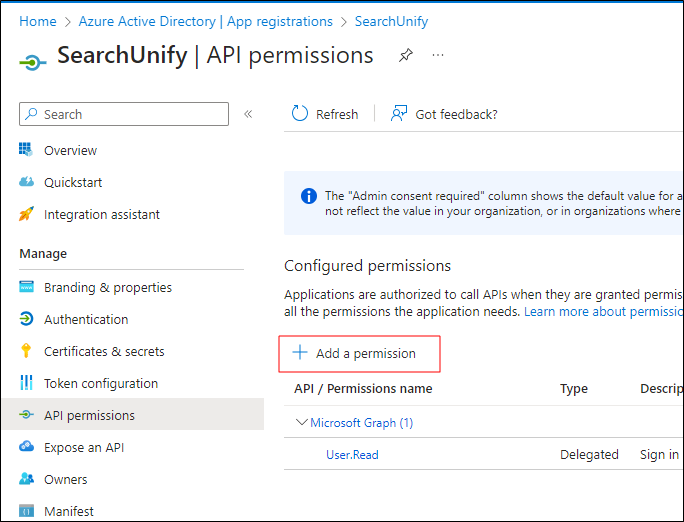The width and height of the screenshot is (684, 522).
Task: Open the Manifest sidebar item
Action: (x=69, y=511)
